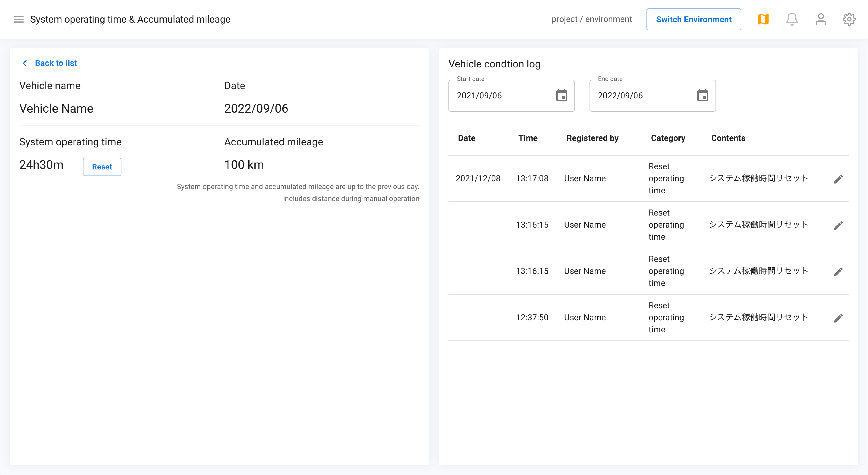Click pencil icon on third log row
This screenshot has width=868, height=475.
point(838,271)
